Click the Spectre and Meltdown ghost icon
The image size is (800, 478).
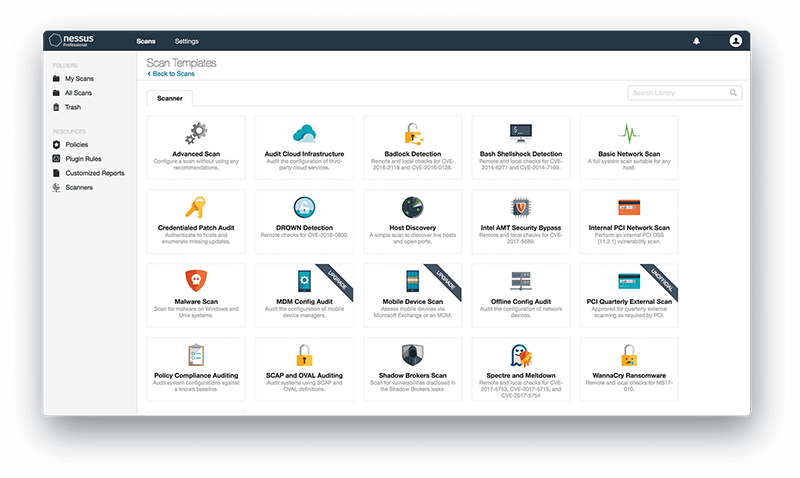pos(521,355)
